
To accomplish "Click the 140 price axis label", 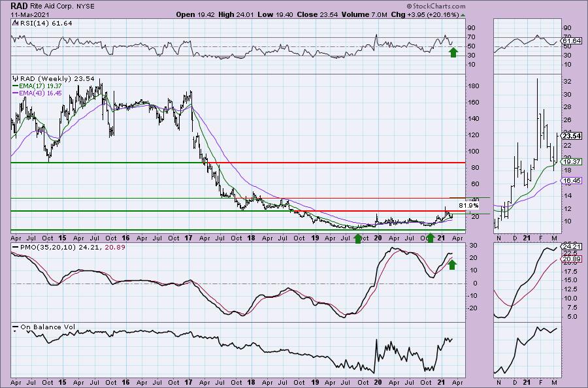I will pyautogui.click(x=474, y=118).
